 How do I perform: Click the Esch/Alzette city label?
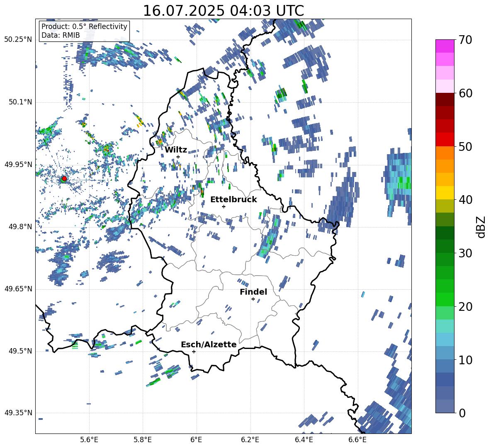pos(209,344)
